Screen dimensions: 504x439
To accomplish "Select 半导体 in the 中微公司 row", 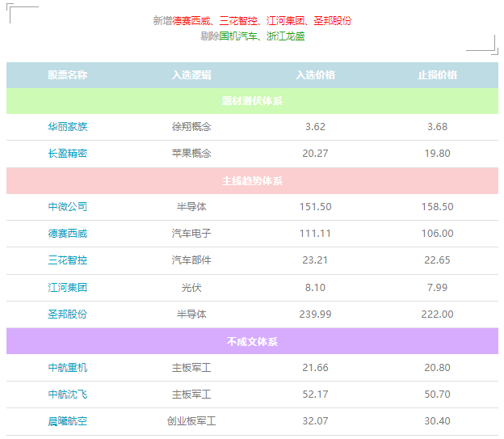I will 191,207.
